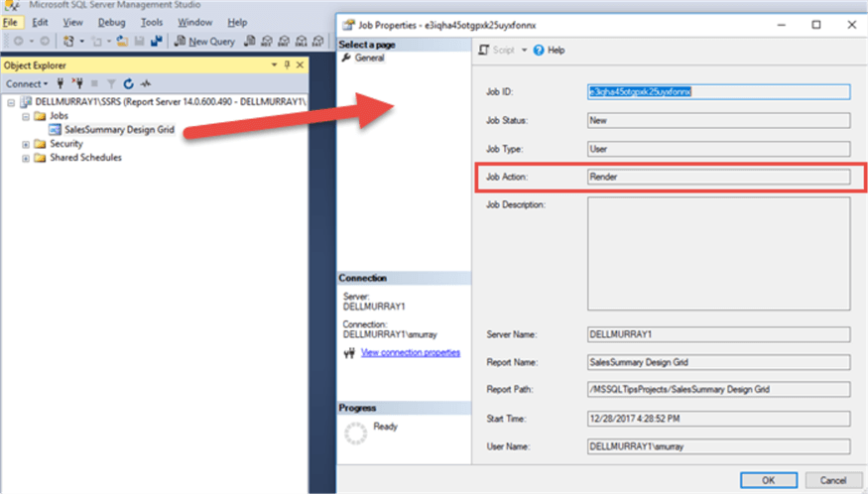Click the Stop icon in Object Explorer

click(x=94, y=83)
